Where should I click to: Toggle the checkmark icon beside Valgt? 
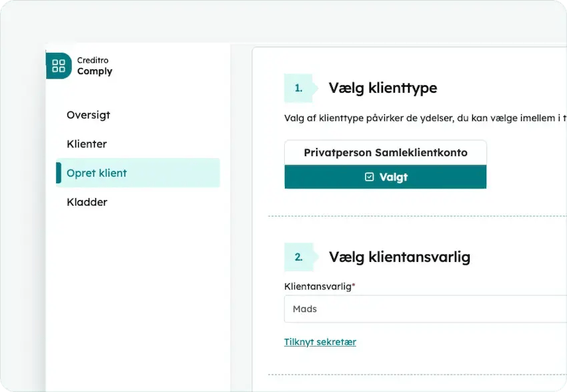[x=370, y=177]
